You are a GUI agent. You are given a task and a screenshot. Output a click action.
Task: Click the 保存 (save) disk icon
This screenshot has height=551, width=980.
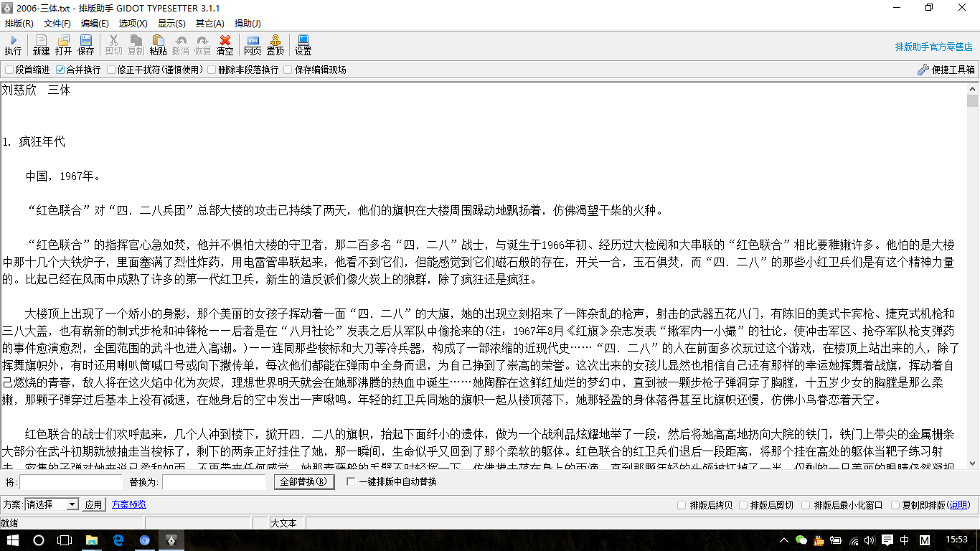pos(86,45)
